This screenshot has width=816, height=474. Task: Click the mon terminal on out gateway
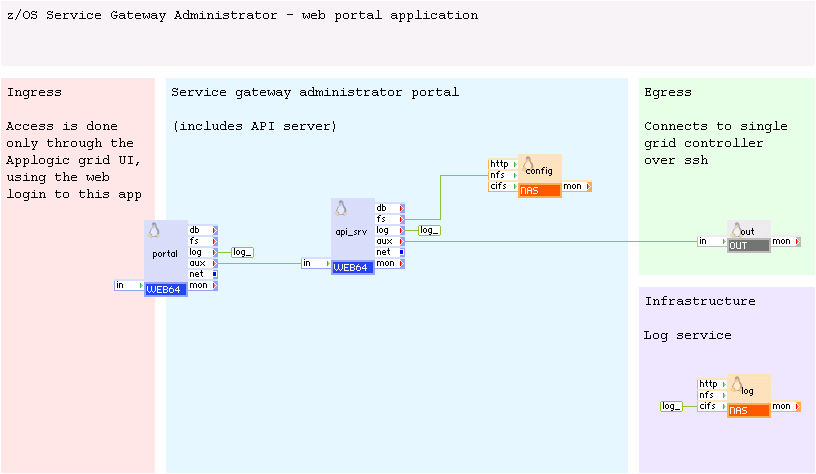[786, 241]
